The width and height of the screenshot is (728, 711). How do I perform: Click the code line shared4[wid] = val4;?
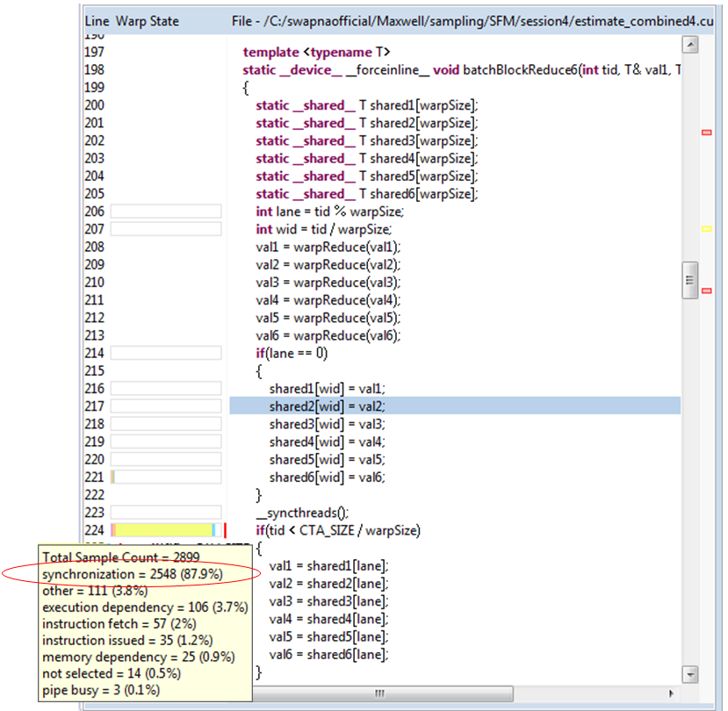coord(327,442)
